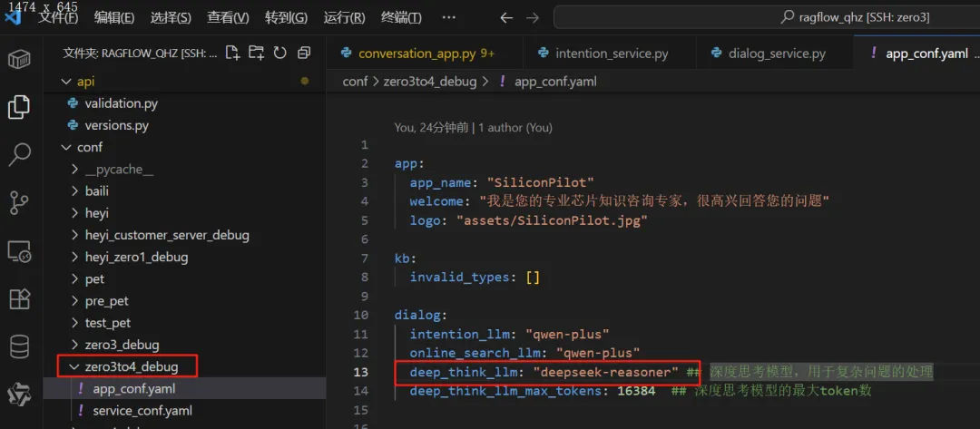Click the New Folder icon in Explorer header
The image size is (980, 429).
[256, 54]
